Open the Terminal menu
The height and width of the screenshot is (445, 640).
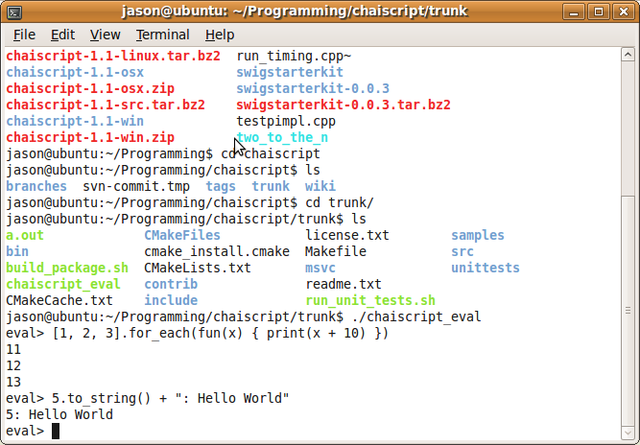click(x=162, y=35)
